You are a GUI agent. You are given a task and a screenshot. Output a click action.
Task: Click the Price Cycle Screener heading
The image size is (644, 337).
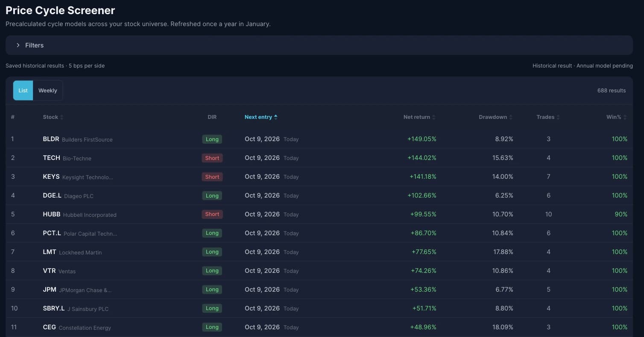click(60, 10)
